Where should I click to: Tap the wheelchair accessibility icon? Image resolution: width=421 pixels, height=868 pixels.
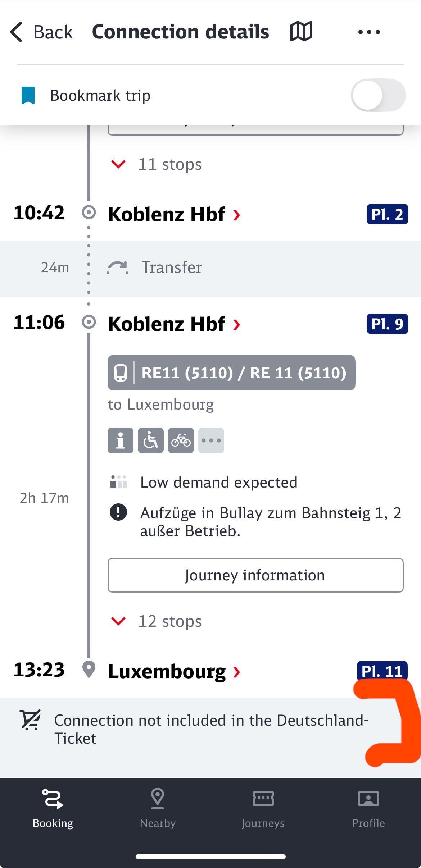[150, 440]
